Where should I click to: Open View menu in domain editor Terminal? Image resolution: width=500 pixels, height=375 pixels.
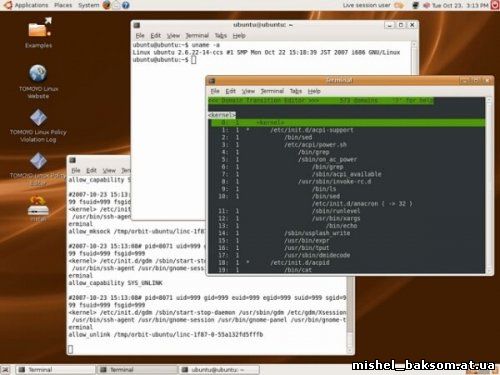point(248,91)
